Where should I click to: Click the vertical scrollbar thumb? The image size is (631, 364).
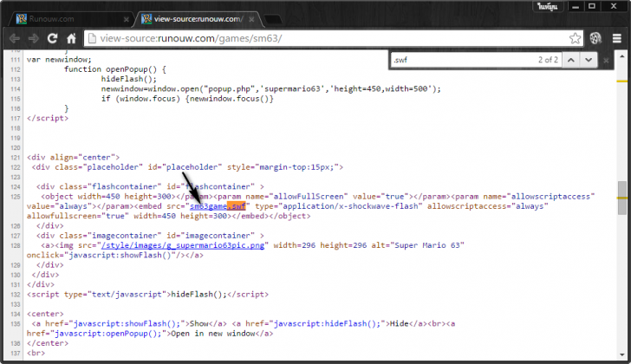coord(622,198)
